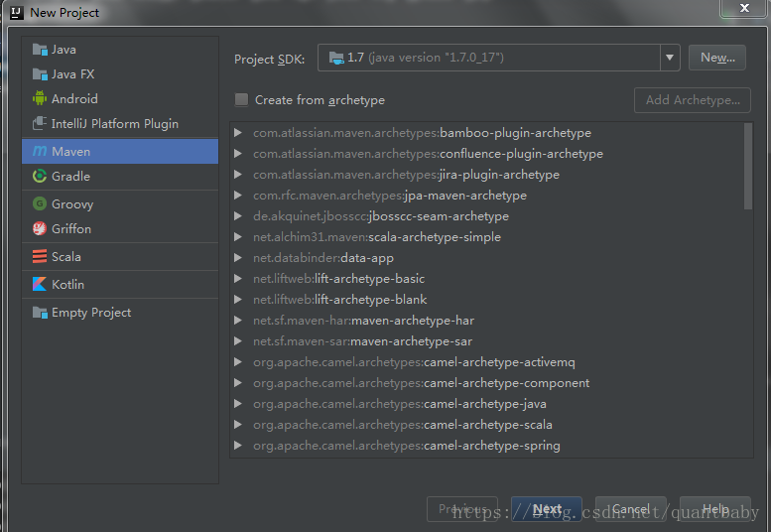Click the New... SDK button
Viewport: 771px width, 532px height.
716,58
